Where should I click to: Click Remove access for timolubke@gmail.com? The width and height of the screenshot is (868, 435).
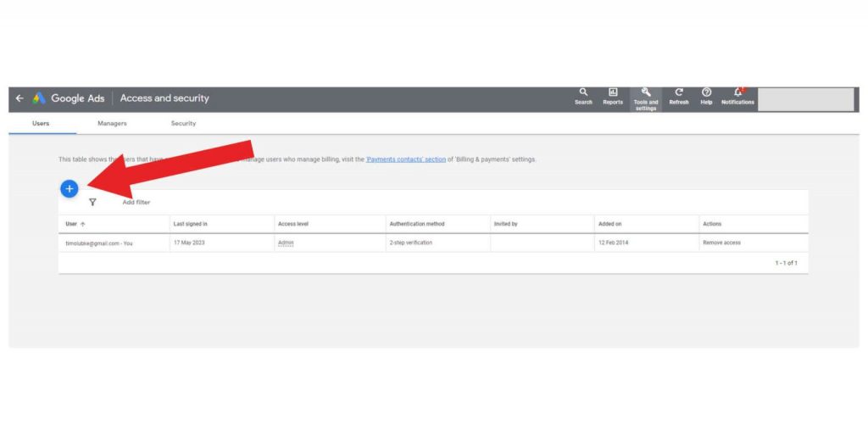[x=721, y=243]
